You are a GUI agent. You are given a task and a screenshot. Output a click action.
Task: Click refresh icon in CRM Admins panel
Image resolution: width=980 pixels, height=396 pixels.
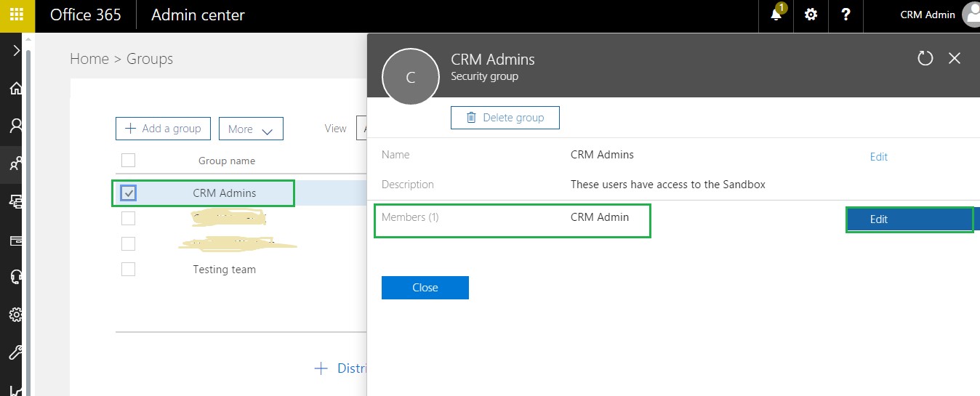[925, 58]
